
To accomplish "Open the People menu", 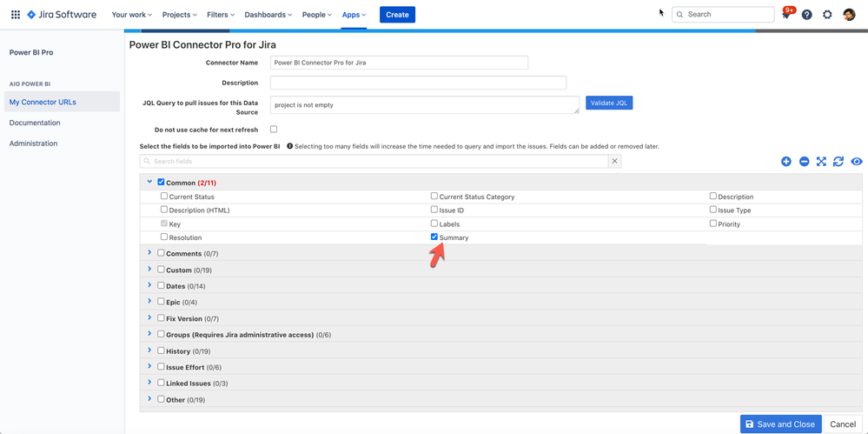I will [x=316, y=15].
